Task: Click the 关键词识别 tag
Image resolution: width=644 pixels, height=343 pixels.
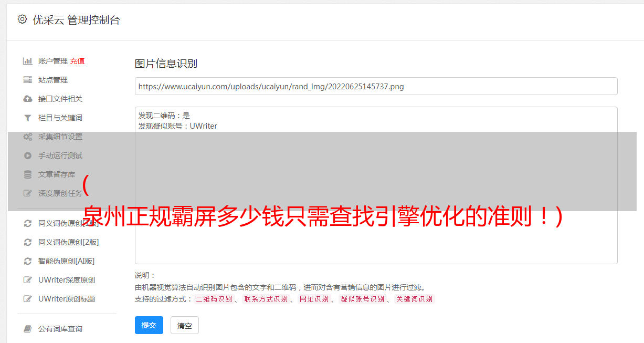Action: (415, 299)
